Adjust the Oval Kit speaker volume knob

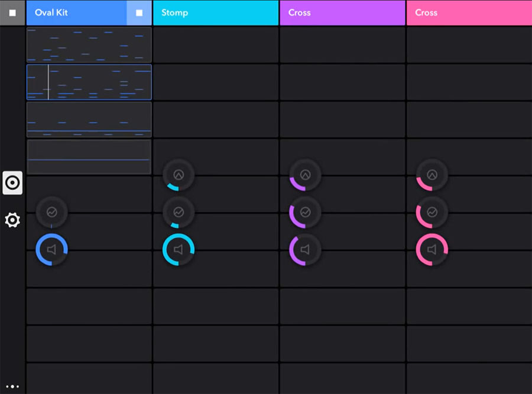(51, 249)
